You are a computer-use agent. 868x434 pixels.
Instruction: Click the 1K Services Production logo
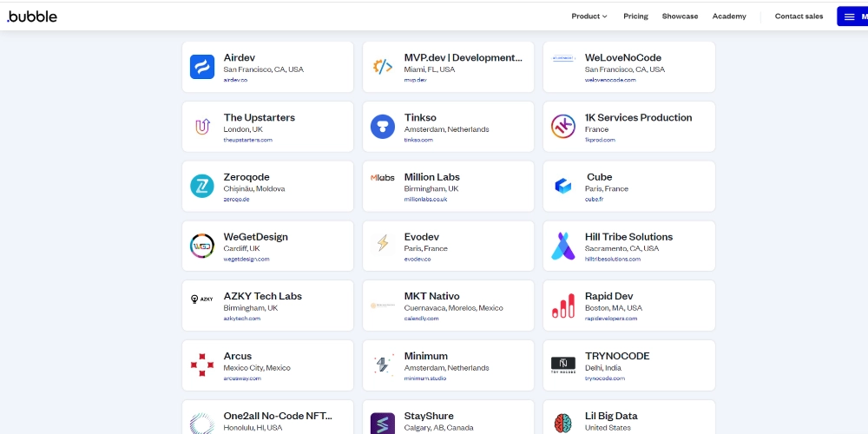click(x=563, y=127)
